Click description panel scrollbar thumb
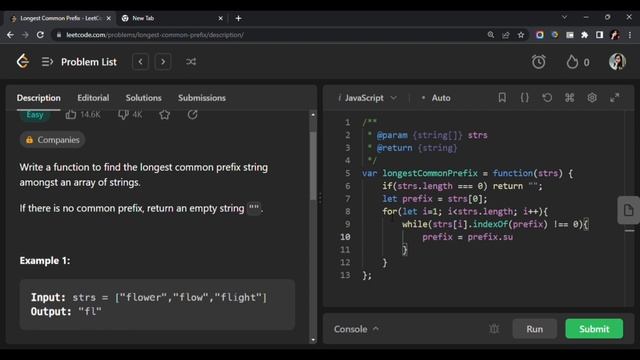640x360 pixels. point(313,165)
